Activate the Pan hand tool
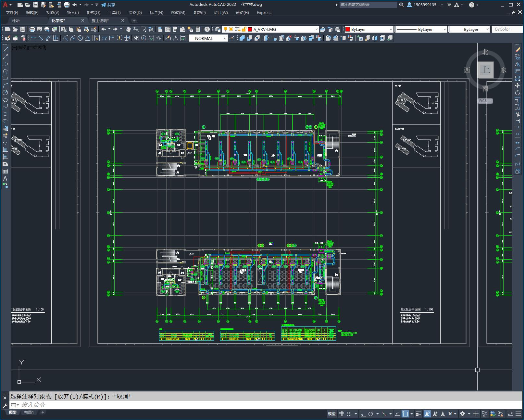 coord(129,29)
